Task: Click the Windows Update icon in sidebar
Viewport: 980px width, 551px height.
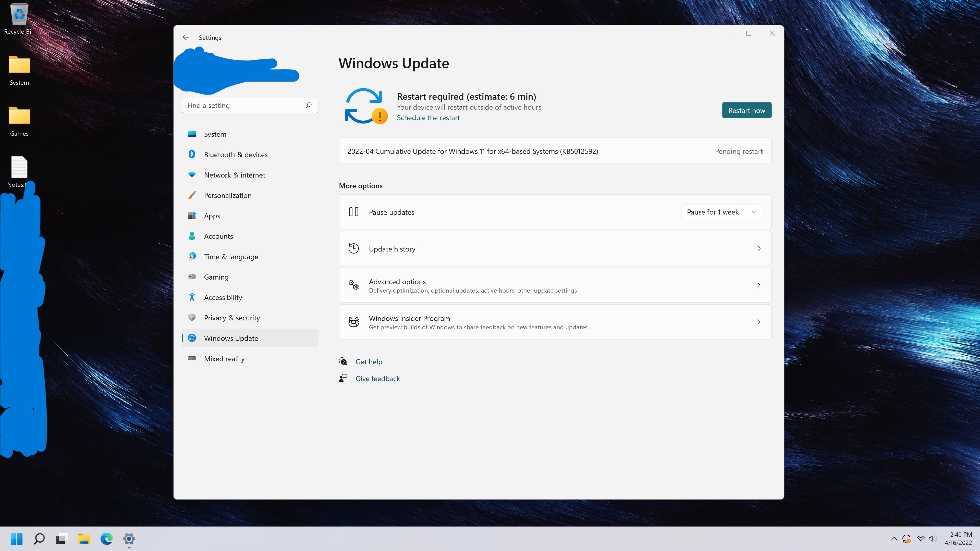Action: [x=193, y=338]
